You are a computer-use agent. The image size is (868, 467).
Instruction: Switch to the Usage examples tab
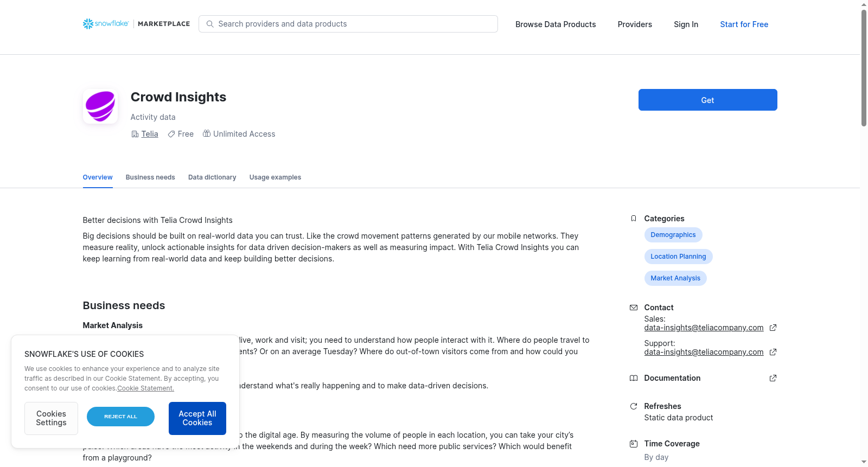tap(275, 177)
